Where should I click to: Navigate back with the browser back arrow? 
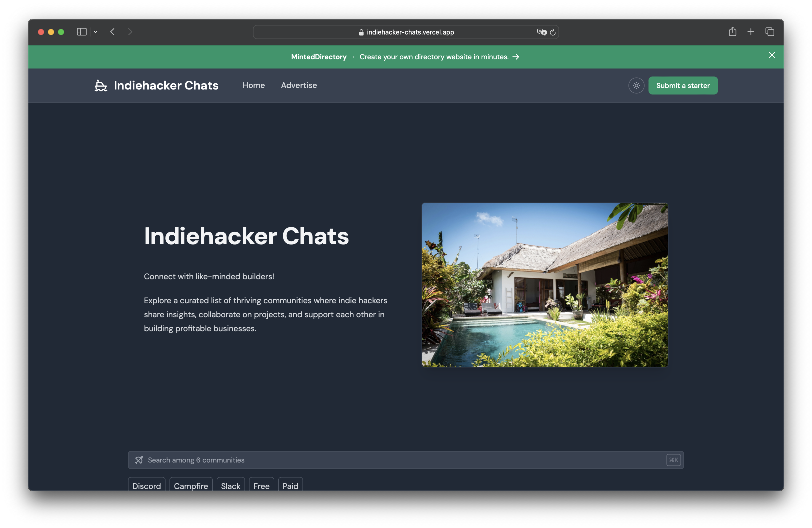click(112, 32)
